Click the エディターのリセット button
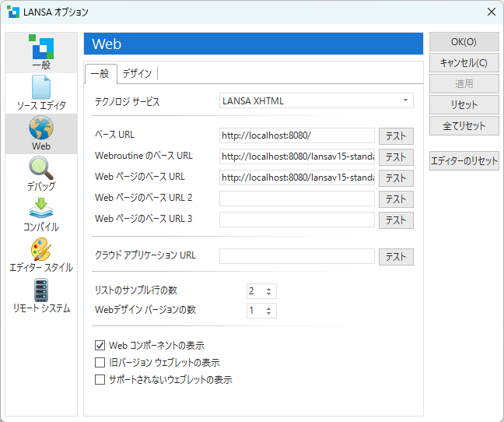 [464, 161]
